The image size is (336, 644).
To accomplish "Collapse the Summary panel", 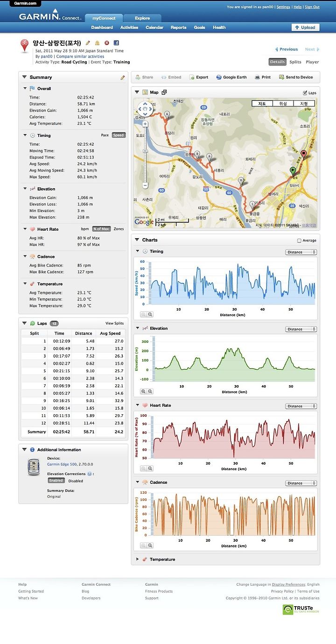I will (x=24, y=78).
